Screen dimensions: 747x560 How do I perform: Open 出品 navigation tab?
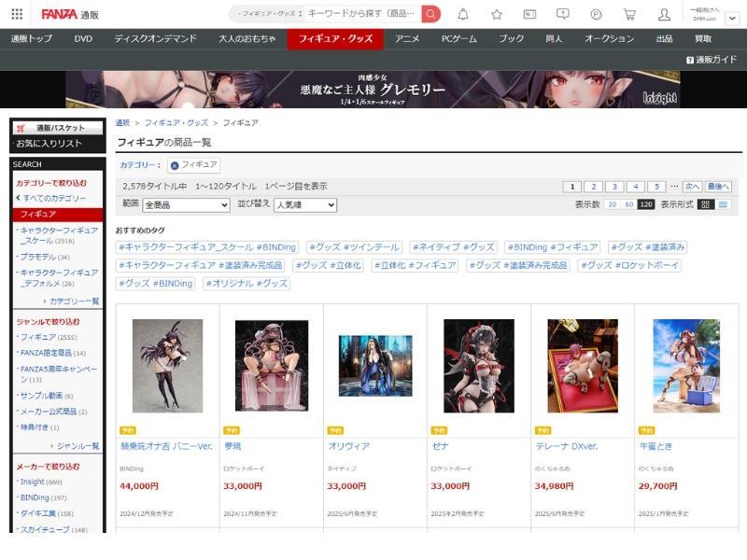pos(664,39)
